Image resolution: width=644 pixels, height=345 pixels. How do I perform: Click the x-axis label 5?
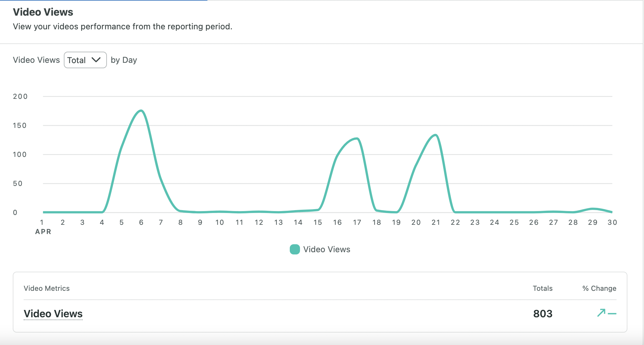tap(122, 223)
